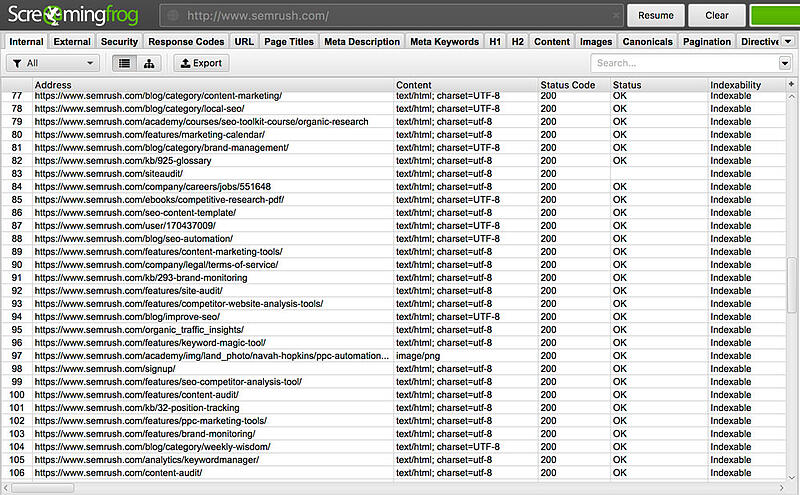Click the Export button
800x495 pixels.
click(202, 63)
